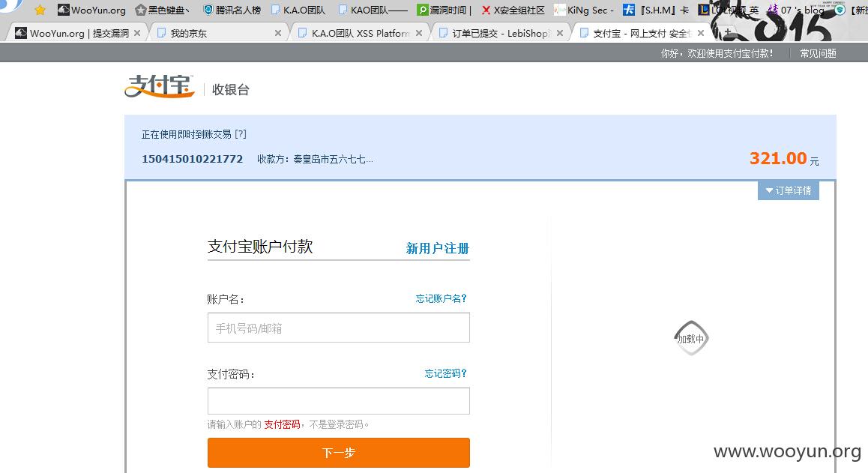This screenshot has height=473, width=868.
Task: Click the 忘记密码? link
Action: pos(446,373)
